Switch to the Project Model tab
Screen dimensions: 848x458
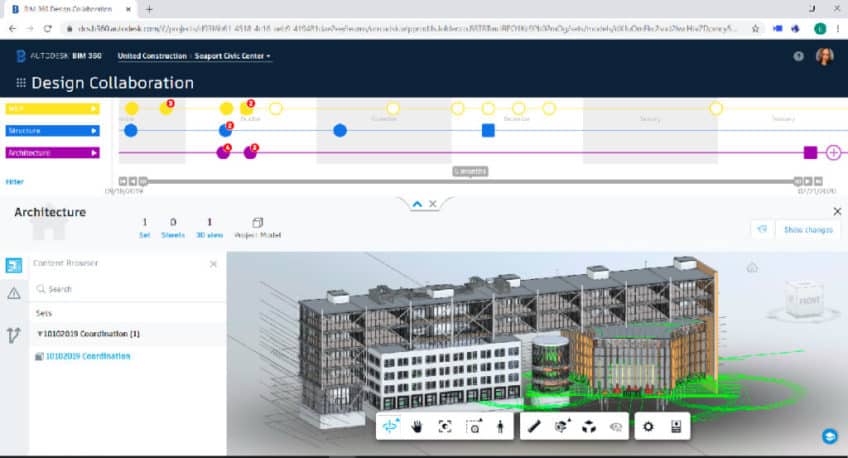(257, 228)
